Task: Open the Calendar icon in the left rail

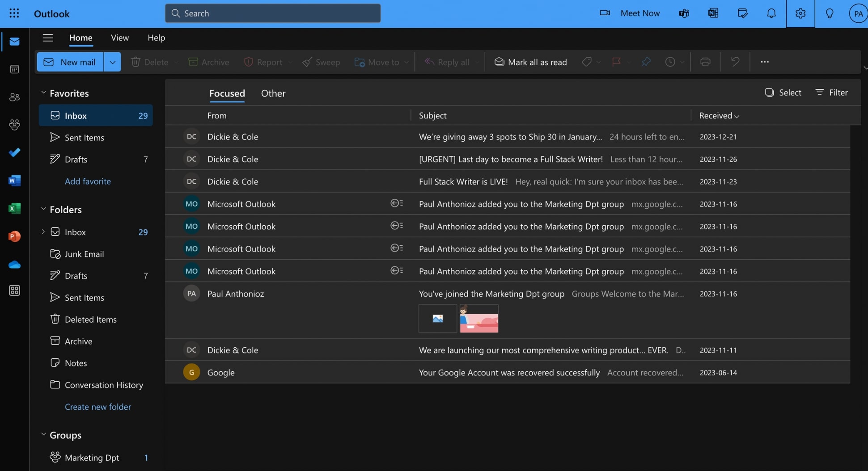Action: click(x=14, y=69)
